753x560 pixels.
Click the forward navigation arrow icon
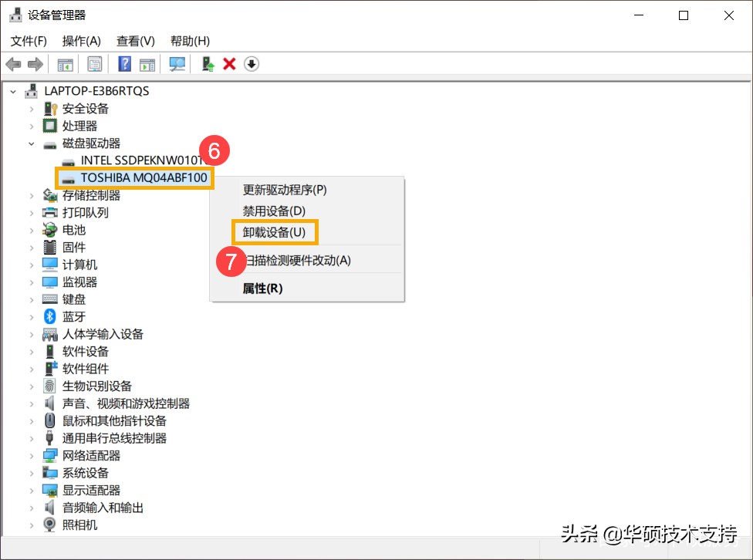(35, 64)
